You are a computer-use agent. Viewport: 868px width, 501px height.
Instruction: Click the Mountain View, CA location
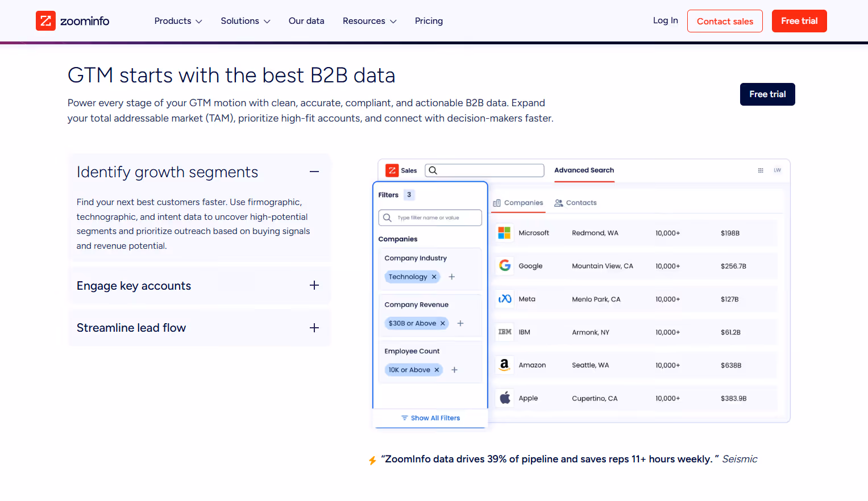tap(603, 266)
